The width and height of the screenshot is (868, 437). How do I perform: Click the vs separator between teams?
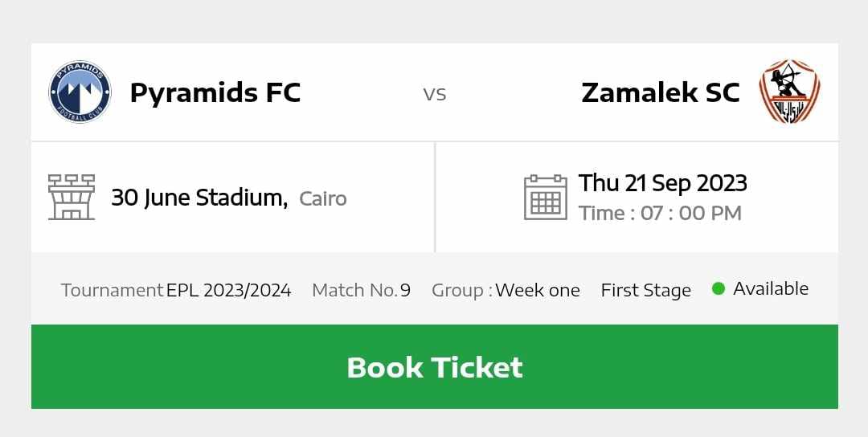pyautogui.click(x=435, y=94)
